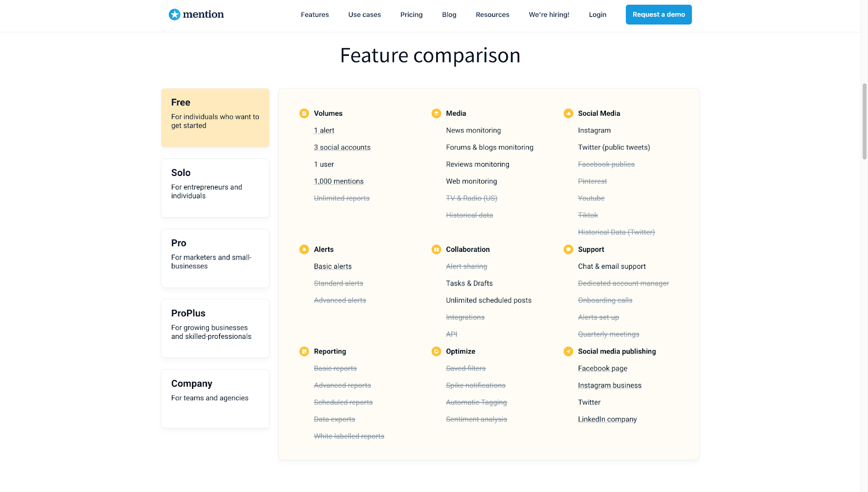Click the Volumes category icon
868x492 pixels.
pyautogui.click(x=304, y=113)
